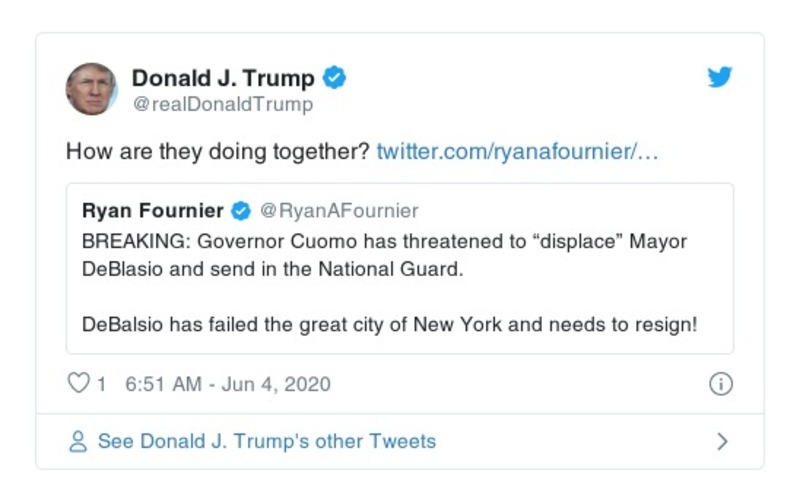Open the @RyanAFournier handle
Screen dimensions: 800x502
[339, 211]
